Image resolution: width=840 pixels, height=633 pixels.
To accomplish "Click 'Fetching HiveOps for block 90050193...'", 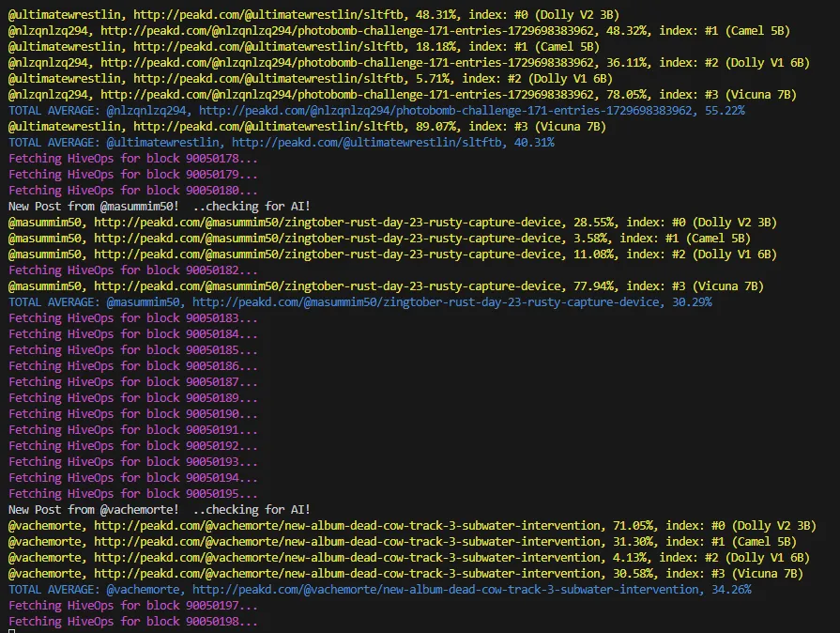I will [133, 462].
